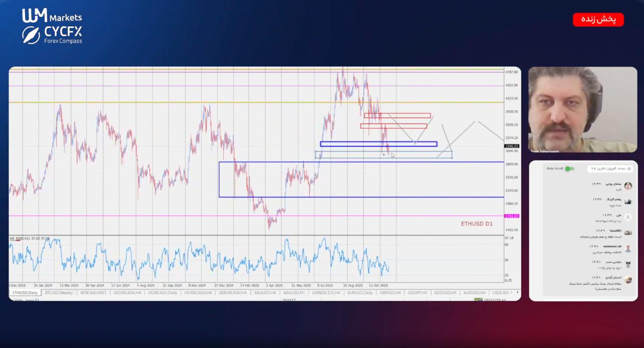Click Ali's default user avatar icon
644x348 pixels.
point(628,217)
